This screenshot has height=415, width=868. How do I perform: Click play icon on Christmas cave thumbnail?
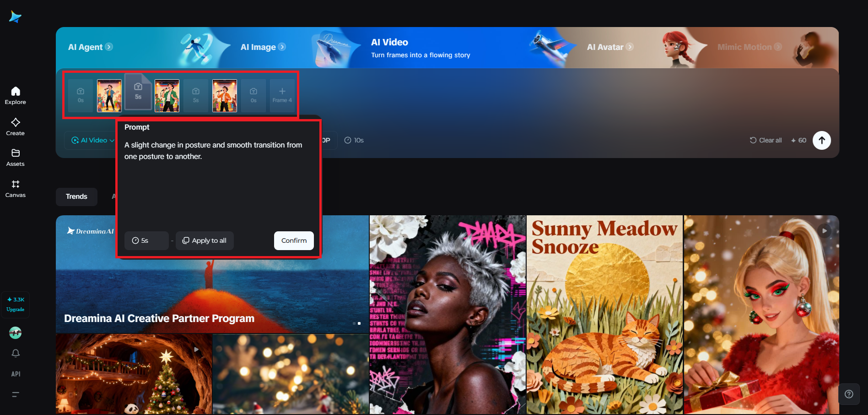click(x=197, y=349)
